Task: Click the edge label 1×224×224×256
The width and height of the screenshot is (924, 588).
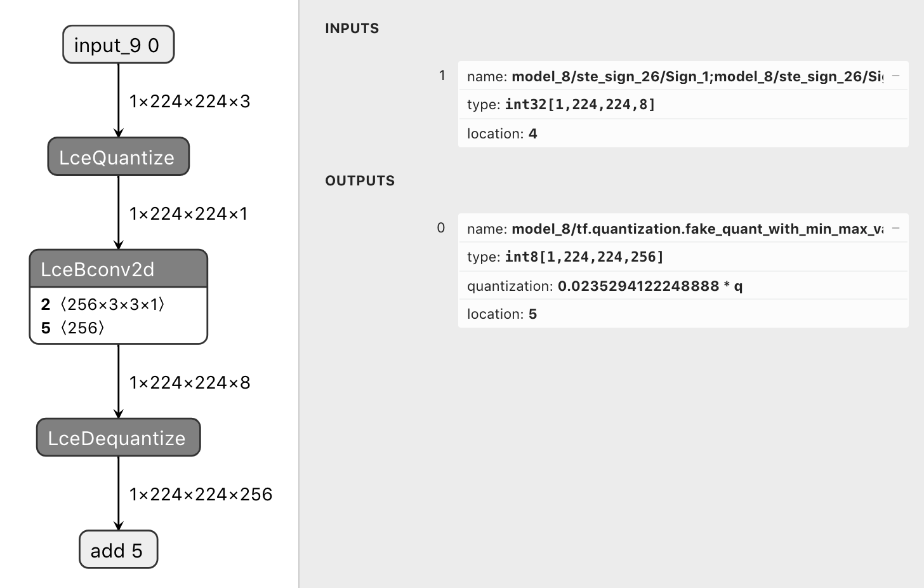Action: tap(201, 494)
